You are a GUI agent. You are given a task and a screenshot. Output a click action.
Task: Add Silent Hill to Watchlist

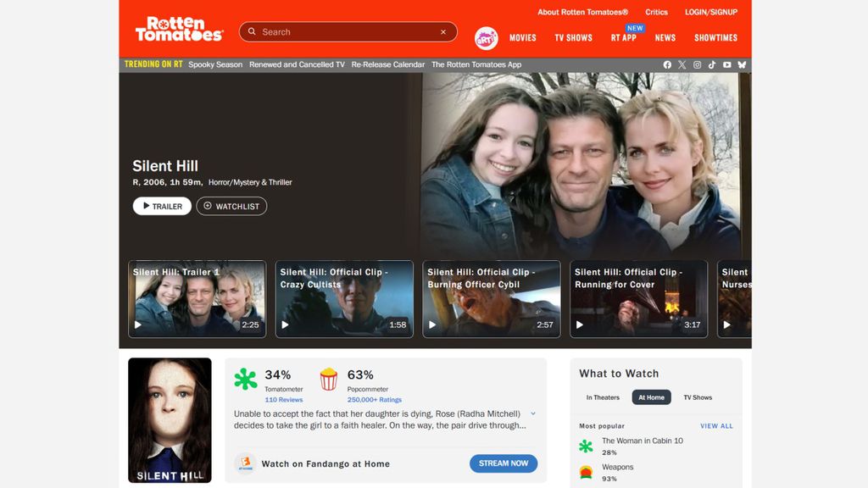click(x=231, y=206)
